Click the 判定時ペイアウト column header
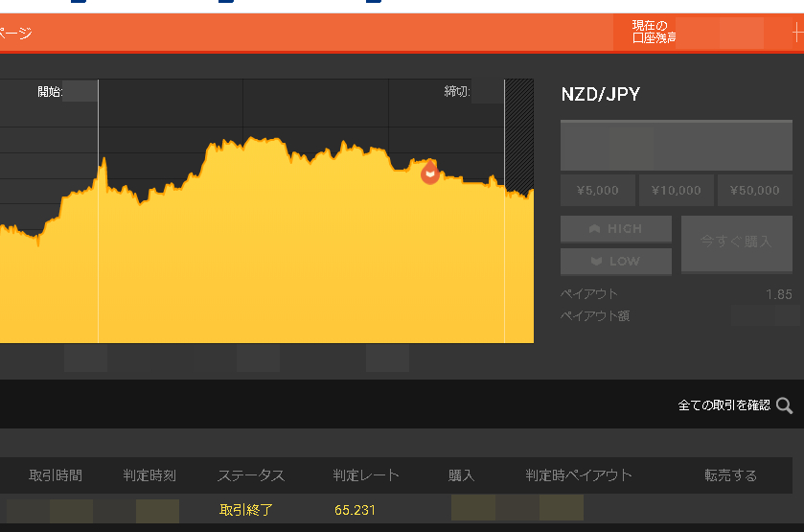This screenshot has height=532, width=804. click(x=579, y=475)
